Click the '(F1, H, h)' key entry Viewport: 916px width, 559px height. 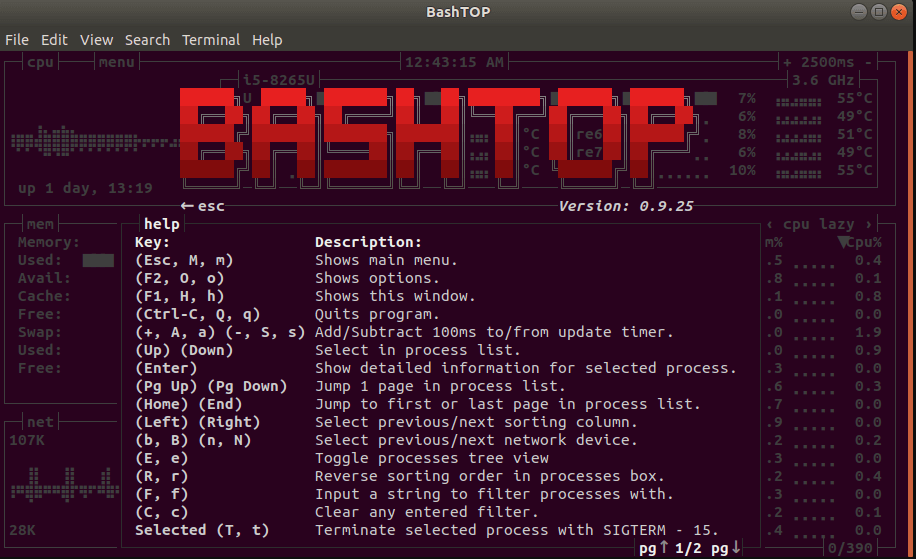coord(179,296)
